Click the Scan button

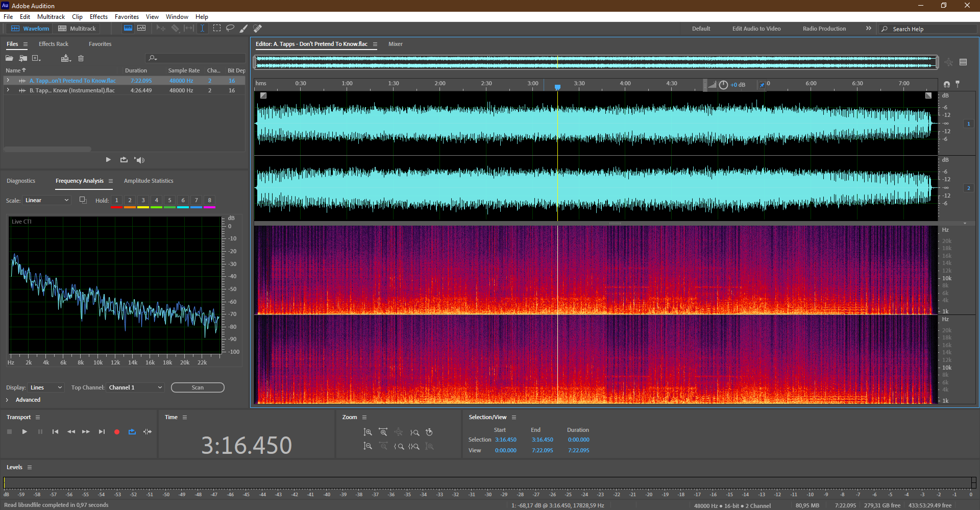click(198, 387)
